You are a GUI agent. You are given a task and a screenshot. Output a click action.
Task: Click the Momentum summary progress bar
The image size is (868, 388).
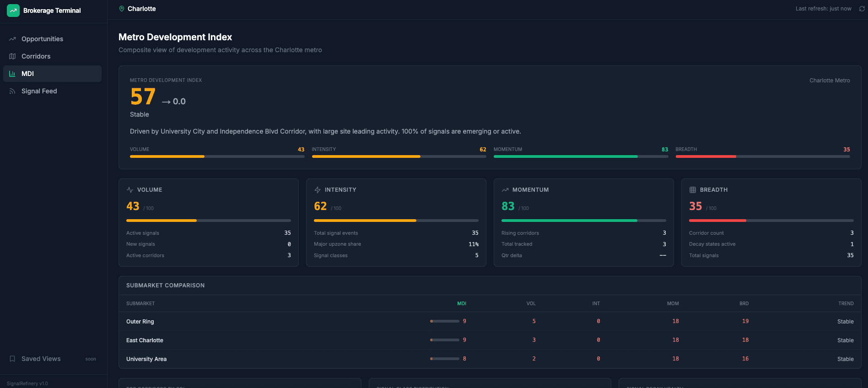tap(581, 156)
